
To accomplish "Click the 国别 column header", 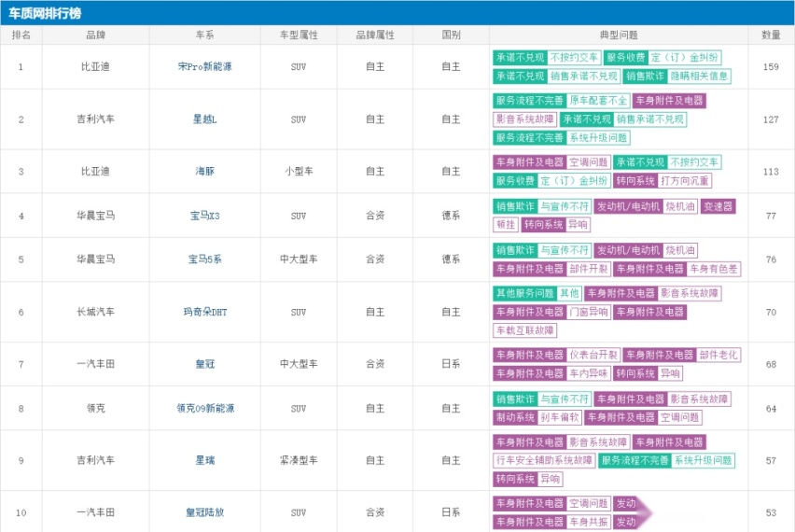I will (451, 35).
